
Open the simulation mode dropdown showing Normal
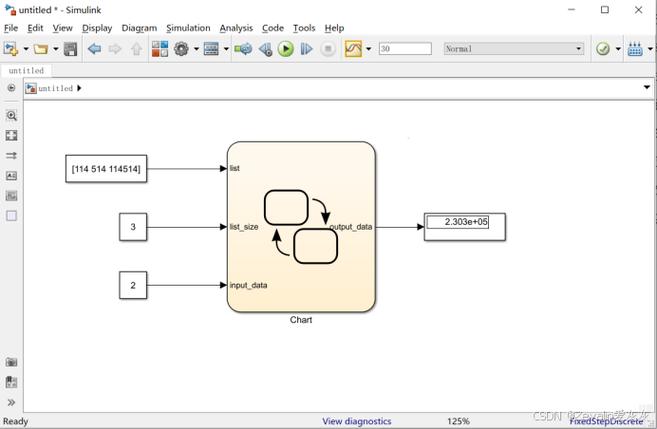pos(512,49)
